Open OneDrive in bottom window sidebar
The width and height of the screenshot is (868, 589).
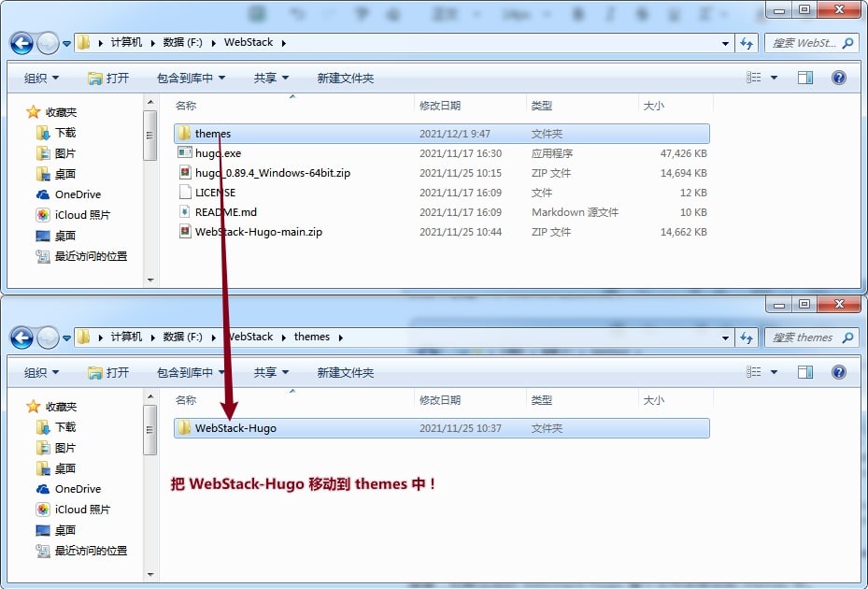click(68, 489)
